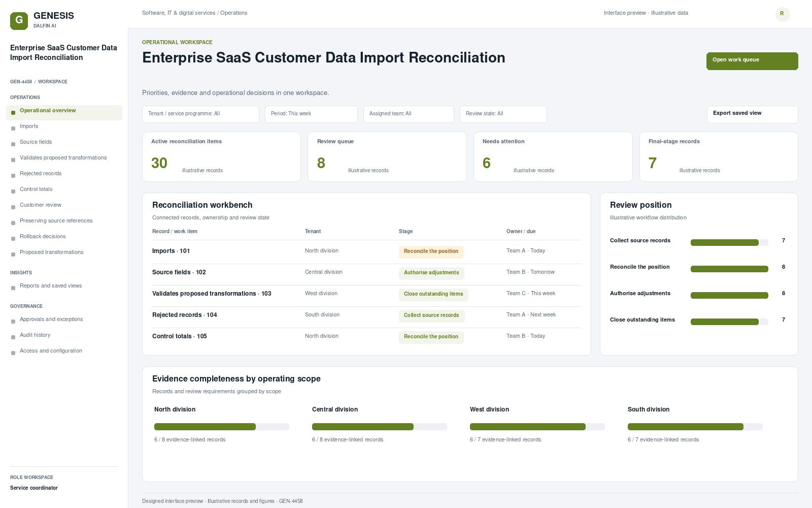Open the Tenant / service programme filter
The height and width of the screenshot is (508, 812).
click(200, 114)
